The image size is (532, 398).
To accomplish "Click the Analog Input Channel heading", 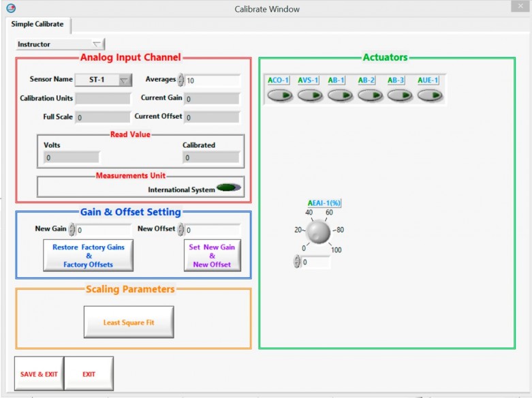I will [130, 57].
